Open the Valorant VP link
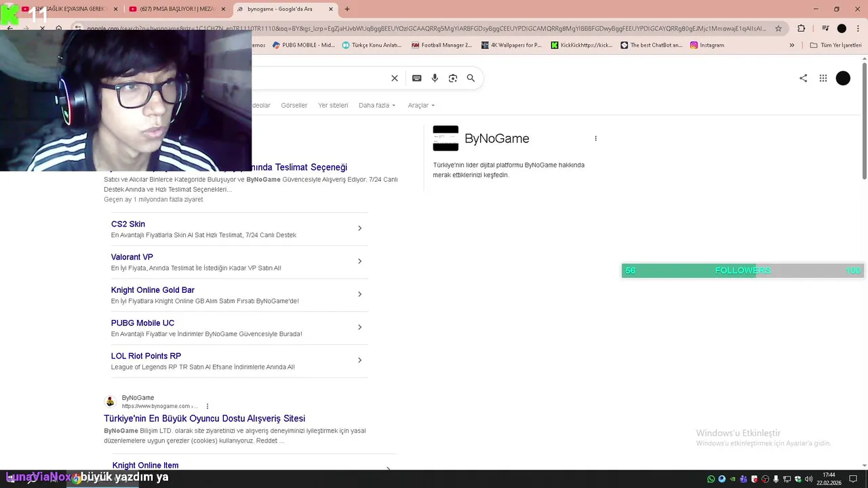This screenshot has width=868, height=488. pyautogui.click(x=132, y=257)
